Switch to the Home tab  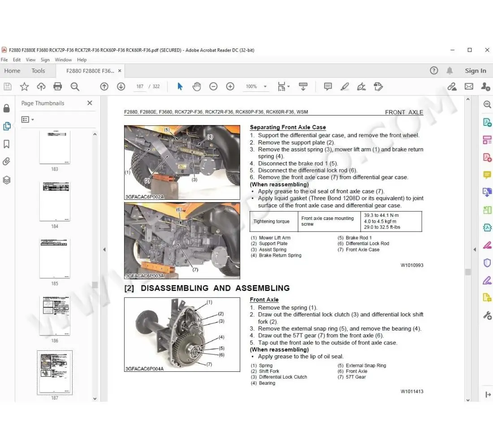coord(12,71)
